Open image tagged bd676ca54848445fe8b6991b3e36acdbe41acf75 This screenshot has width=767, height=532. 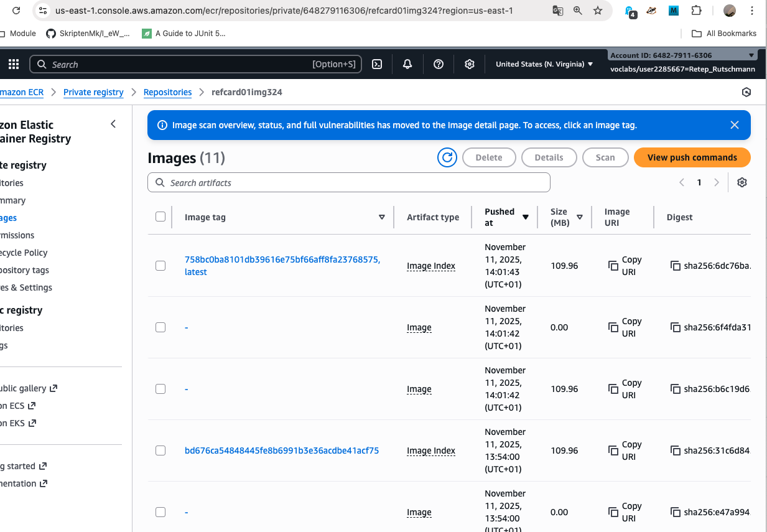(x=282, y=450)
